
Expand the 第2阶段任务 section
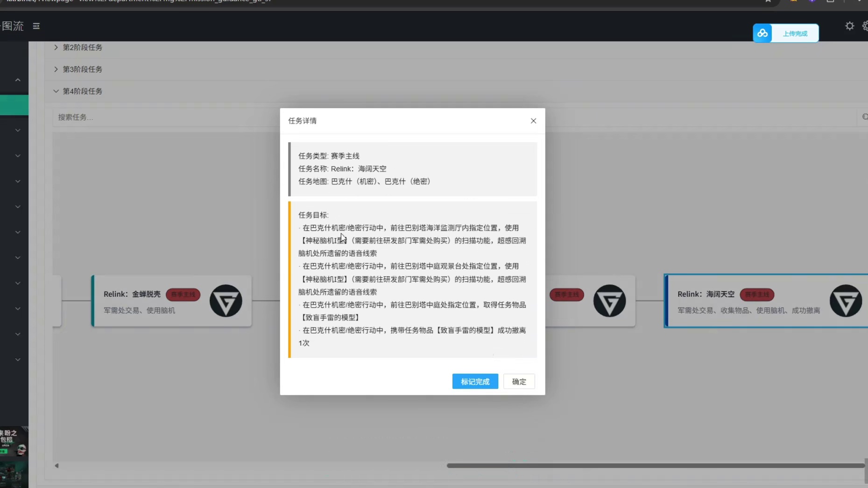(82, 48)
